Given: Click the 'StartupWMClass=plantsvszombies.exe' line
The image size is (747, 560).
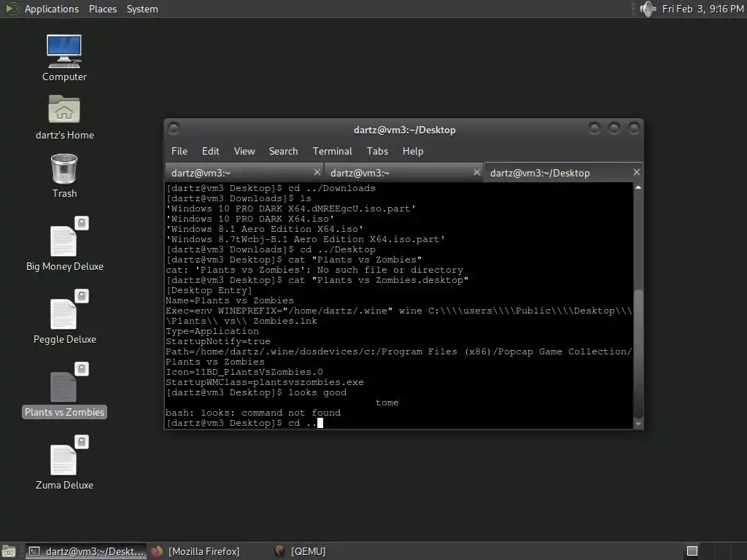Looking at the screenshot, I should coord(264,382).
